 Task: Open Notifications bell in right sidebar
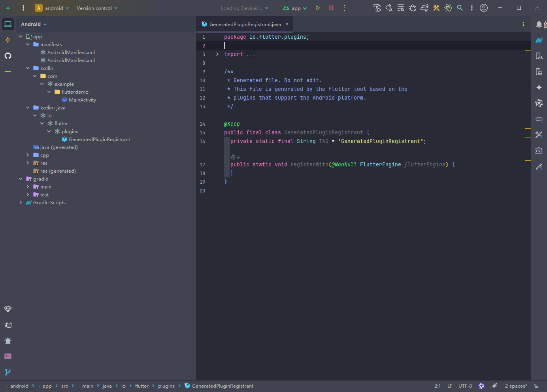[x=539, y=24]
